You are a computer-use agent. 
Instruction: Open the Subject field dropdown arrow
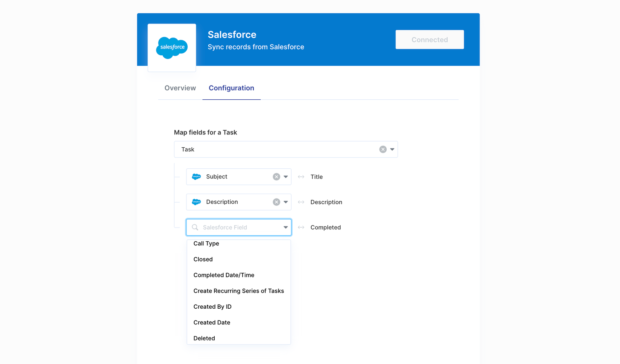coord(286,177)
